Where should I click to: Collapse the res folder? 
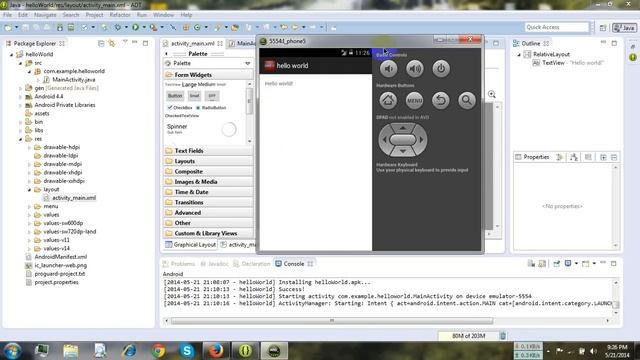click(x=20, y=139)
